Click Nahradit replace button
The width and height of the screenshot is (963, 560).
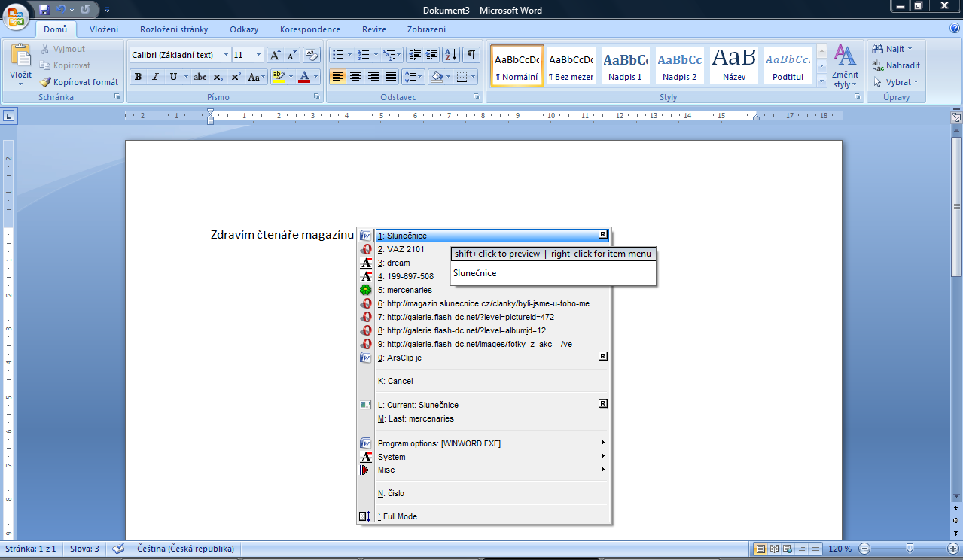tap(896, 65)
